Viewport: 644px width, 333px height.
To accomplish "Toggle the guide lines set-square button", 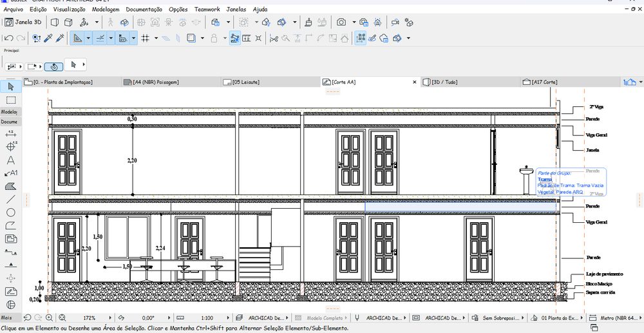I will pos(78,38).
